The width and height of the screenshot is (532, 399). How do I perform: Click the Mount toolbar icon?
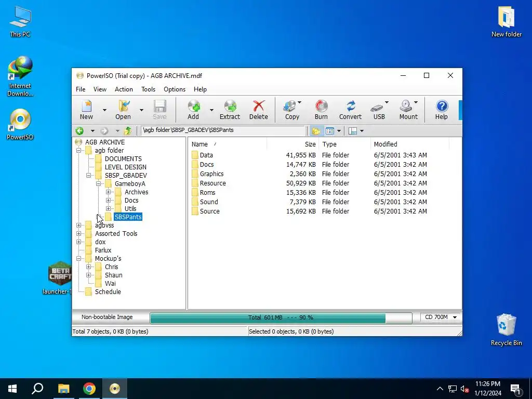click(x=408, y=110)
